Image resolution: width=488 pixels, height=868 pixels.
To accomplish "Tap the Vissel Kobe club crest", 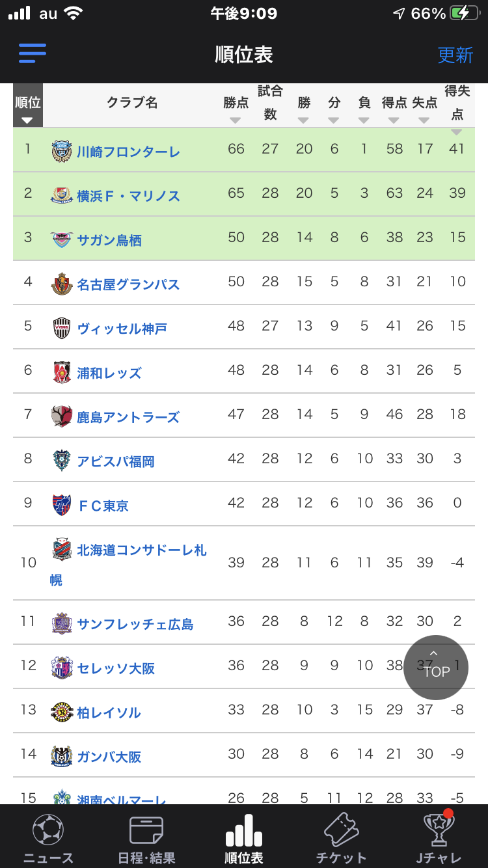I will (x=61, y=329).
